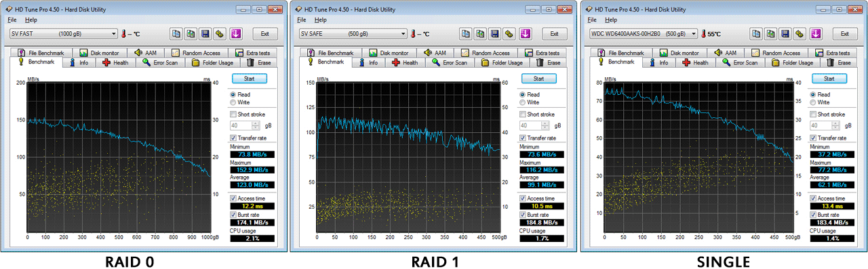Click the Exit button in the SV FAST window
Image resolution: width=868 pixels, height=269 pixels.
pyautogui.click(x=265, y=34)
